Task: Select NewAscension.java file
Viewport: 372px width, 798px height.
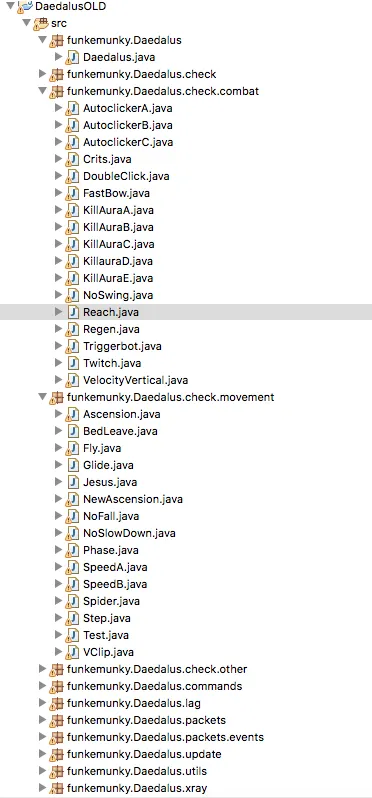Action: coord(133,499)
